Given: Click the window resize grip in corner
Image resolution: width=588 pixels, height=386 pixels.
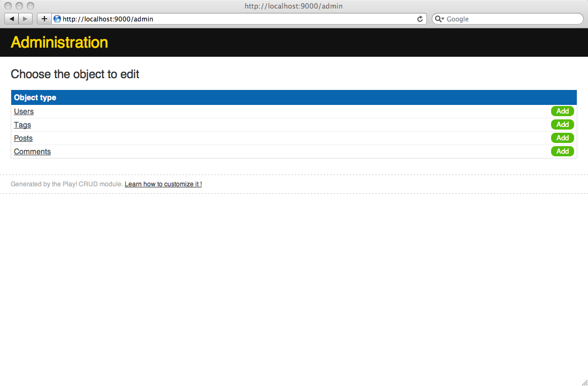Looking at the screenshot, I should tap(584, 382).
